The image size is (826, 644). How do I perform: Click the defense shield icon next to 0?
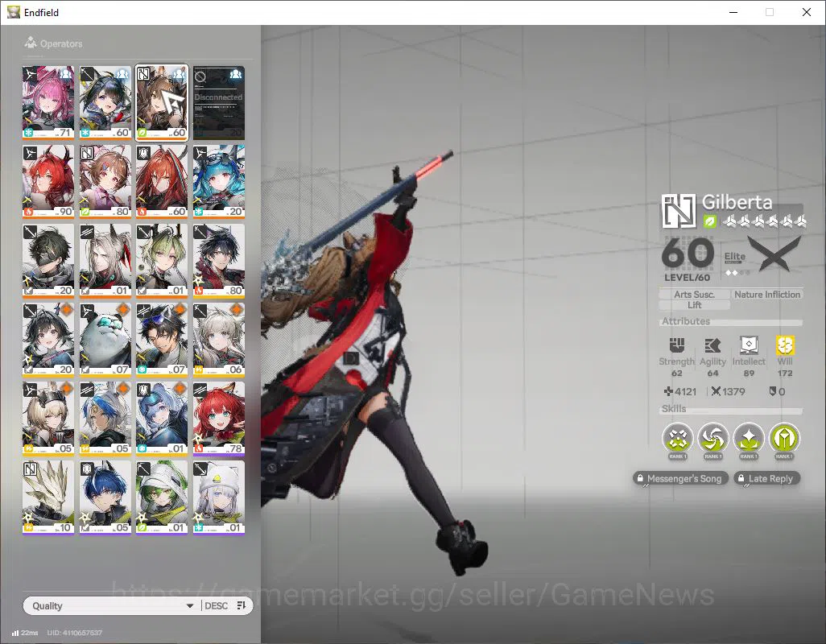(773, 391)
